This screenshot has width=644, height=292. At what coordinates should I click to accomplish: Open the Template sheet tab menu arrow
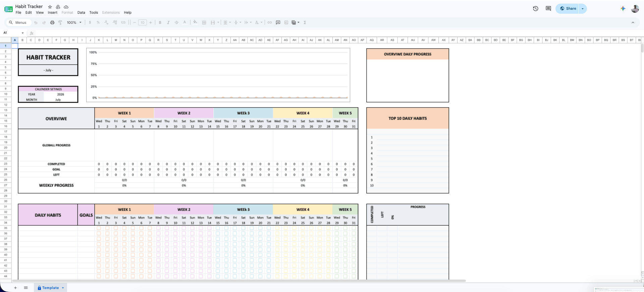click(x=63, y=288)
